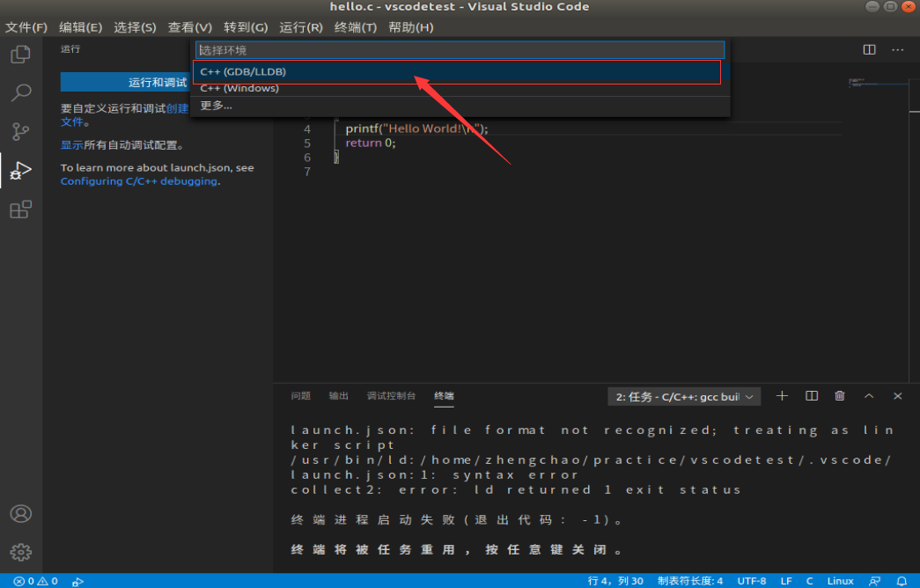Switch to the 问题 panel tab

[300, 396]
